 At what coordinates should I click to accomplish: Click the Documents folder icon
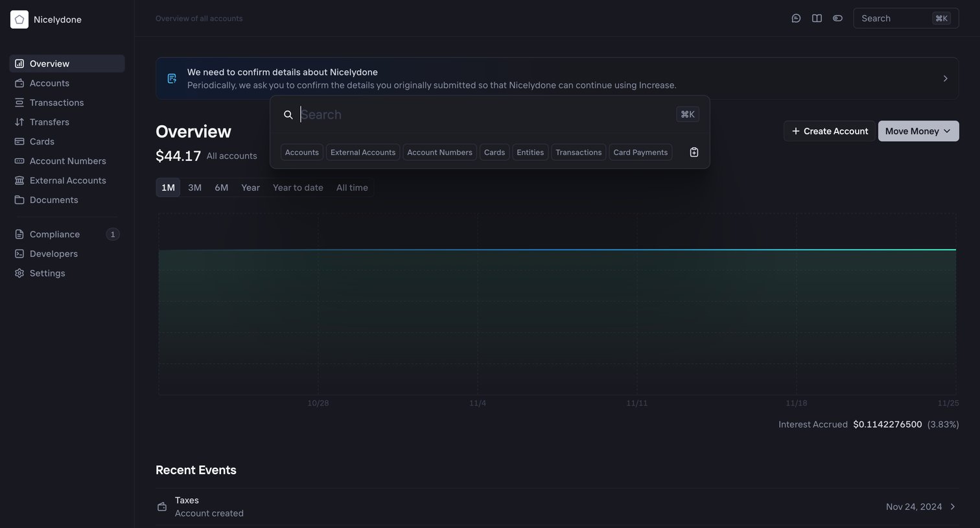click(x=19, y=200)
